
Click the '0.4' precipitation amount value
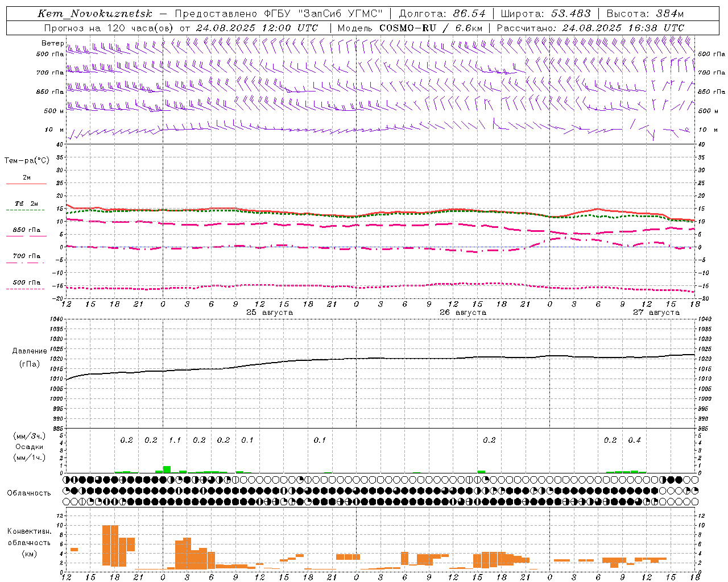(634, 440)
